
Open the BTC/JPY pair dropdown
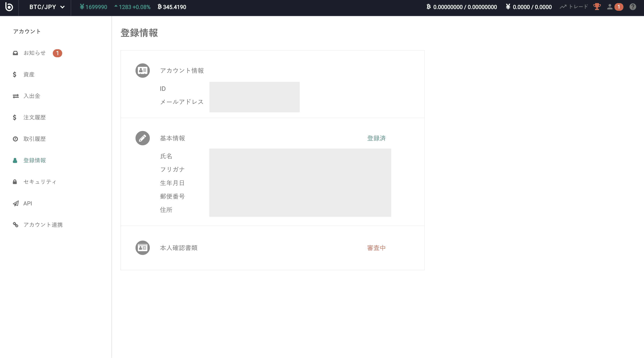click(x=47, y=7)
